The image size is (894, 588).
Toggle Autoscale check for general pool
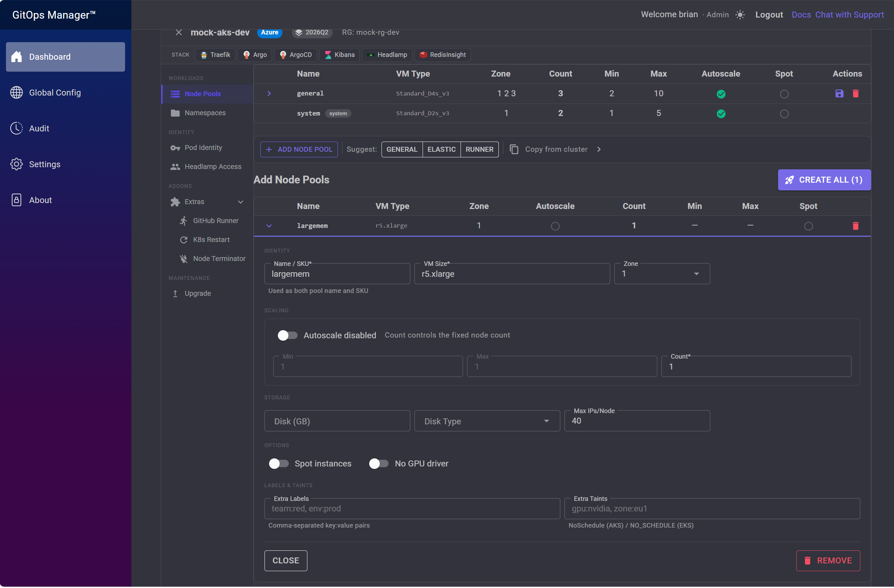pos(721,94)
